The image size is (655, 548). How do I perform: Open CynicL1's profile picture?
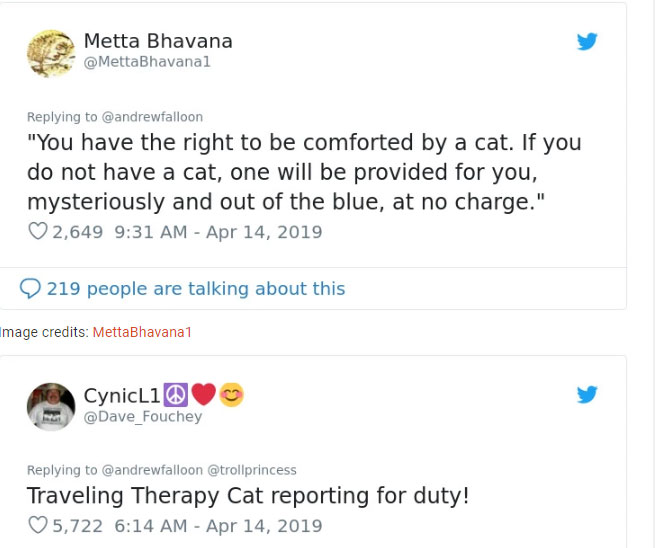(x=51, y=405)
